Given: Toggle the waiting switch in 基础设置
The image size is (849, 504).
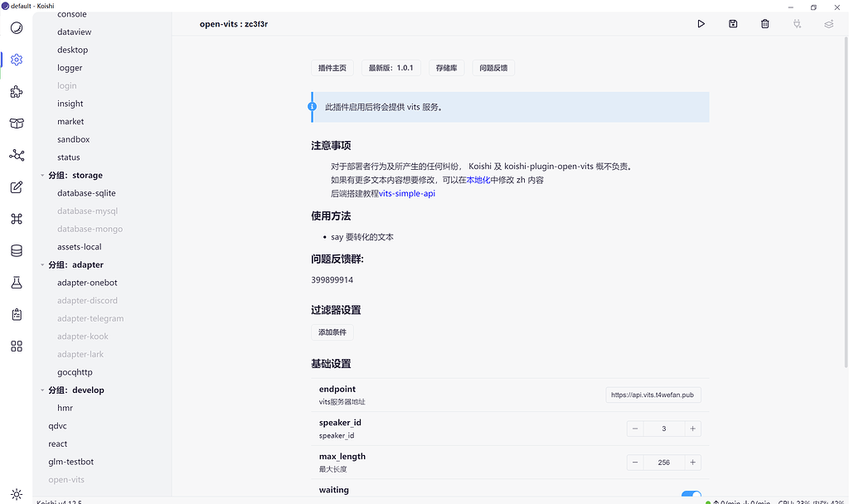Looking at the screenshot, I should 691,492.
